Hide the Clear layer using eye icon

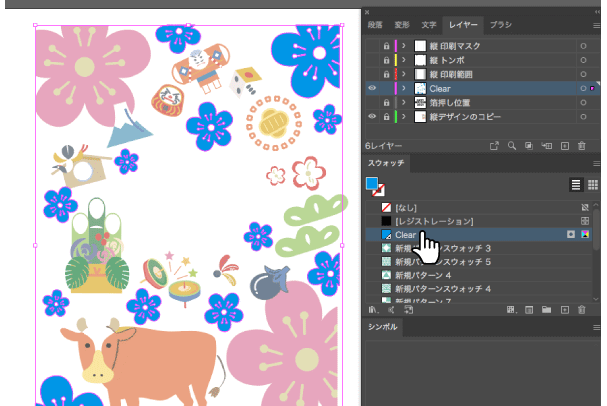click(x=372, y=88)
